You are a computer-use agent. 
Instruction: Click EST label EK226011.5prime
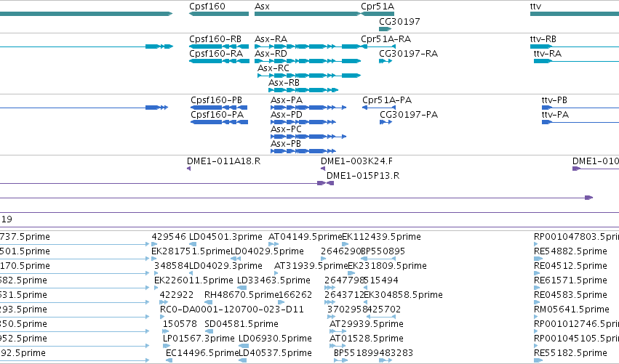(193, 280)
